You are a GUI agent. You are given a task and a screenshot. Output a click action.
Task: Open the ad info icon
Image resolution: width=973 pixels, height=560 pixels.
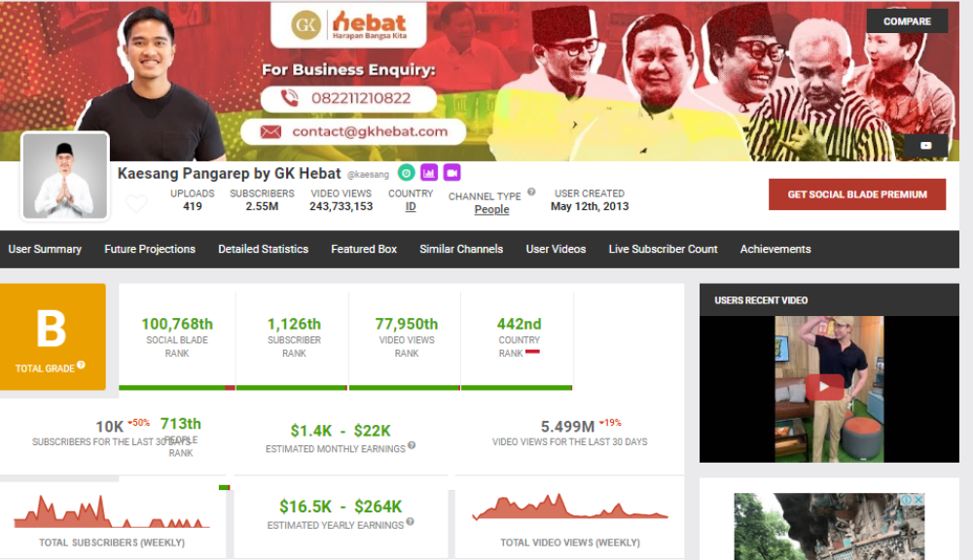click(x=907, y=499)
